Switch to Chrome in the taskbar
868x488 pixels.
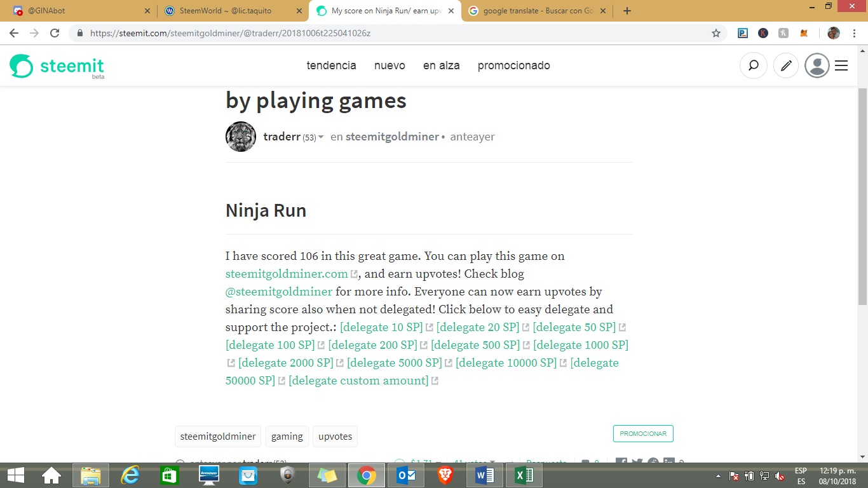tap(367, 475)
